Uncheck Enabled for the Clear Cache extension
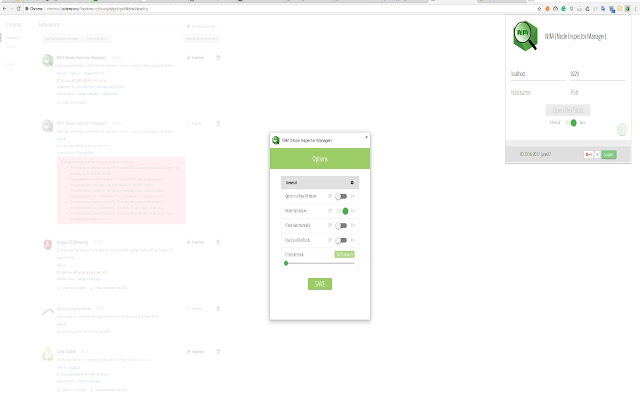The height and width of the screenshot is (400, 640). (x=189, y=351)
